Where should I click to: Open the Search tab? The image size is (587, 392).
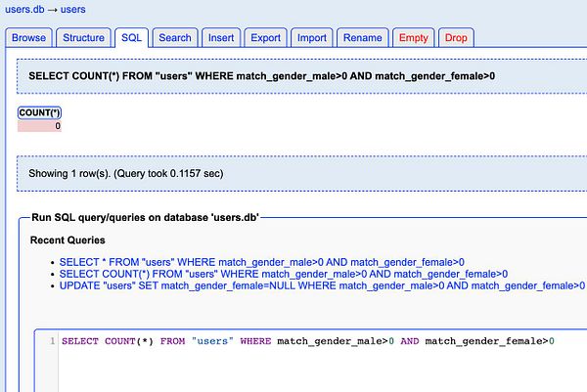[x=175, y=38]
